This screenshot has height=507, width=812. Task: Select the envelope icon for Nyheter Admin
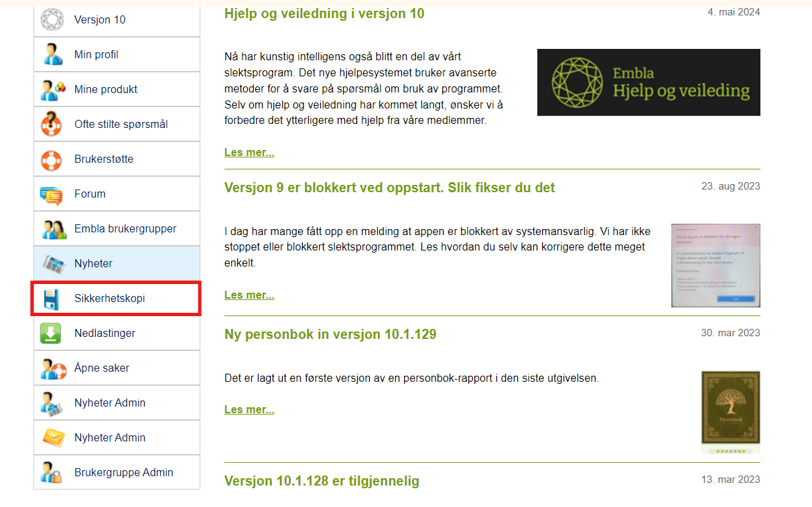pyautogui.click(x=52, y=437)
